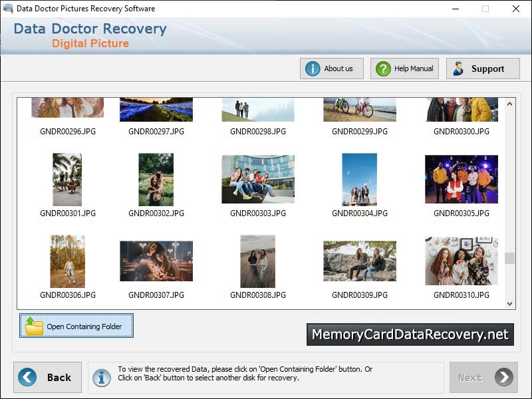The height and width of the screenshot is (399, 532).
Task: Click the About us button
Action: [x=331, y=68]
